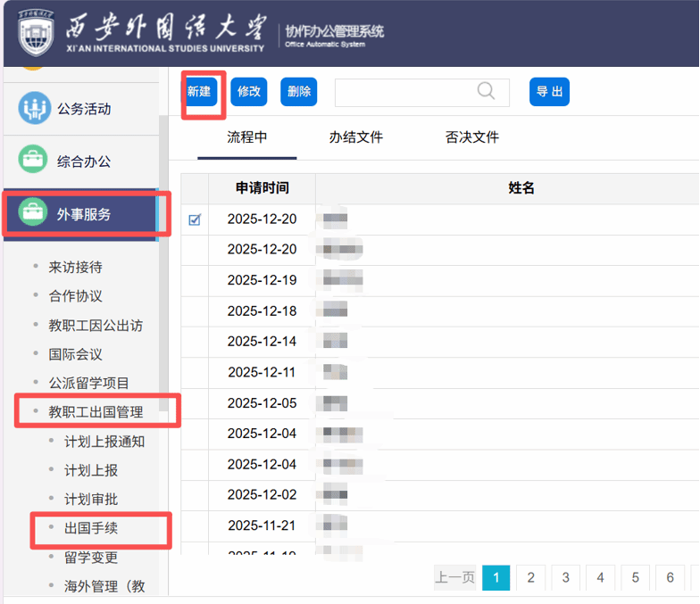Click the 修改 button
This screenshot has height=604, width=700.
[x=249, y=92]
